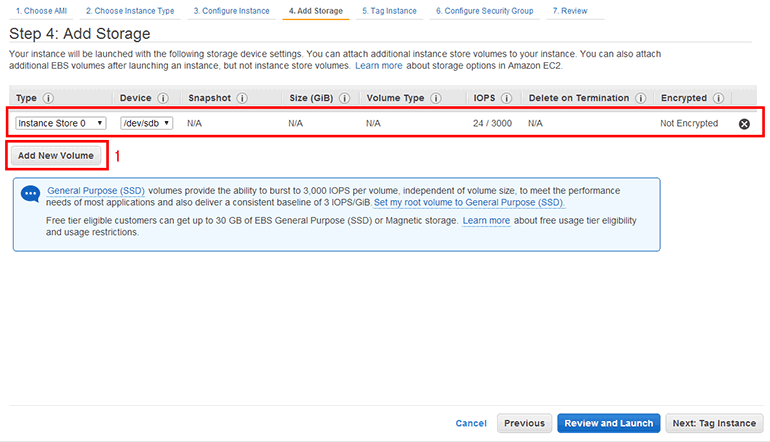770x442 pixels.
Task: Switch to 2. Choose Instance Type tab
Action: pos(131,11)
